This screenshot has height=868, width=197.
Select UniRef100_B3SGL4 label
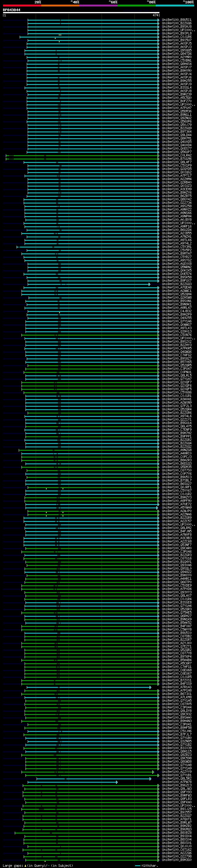176,87
